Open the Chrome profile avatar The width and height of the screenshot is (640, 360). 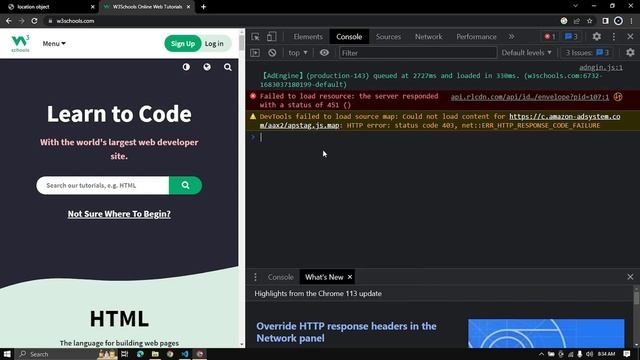(x=618, y=21)
